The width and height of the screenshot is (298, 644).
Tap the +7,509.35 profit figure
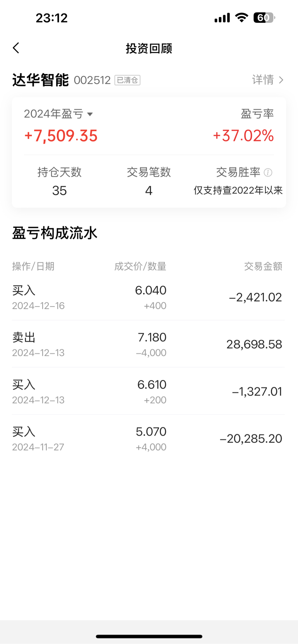click(x=61, y=136)
